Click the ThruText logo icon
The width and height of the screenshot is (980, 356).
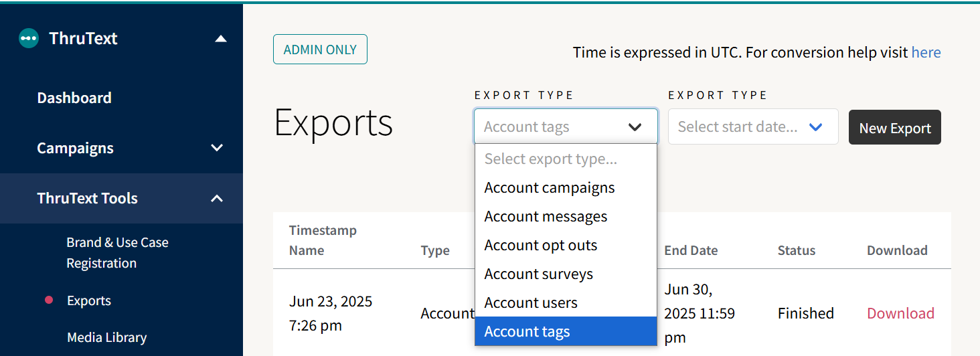click(29, 38)
